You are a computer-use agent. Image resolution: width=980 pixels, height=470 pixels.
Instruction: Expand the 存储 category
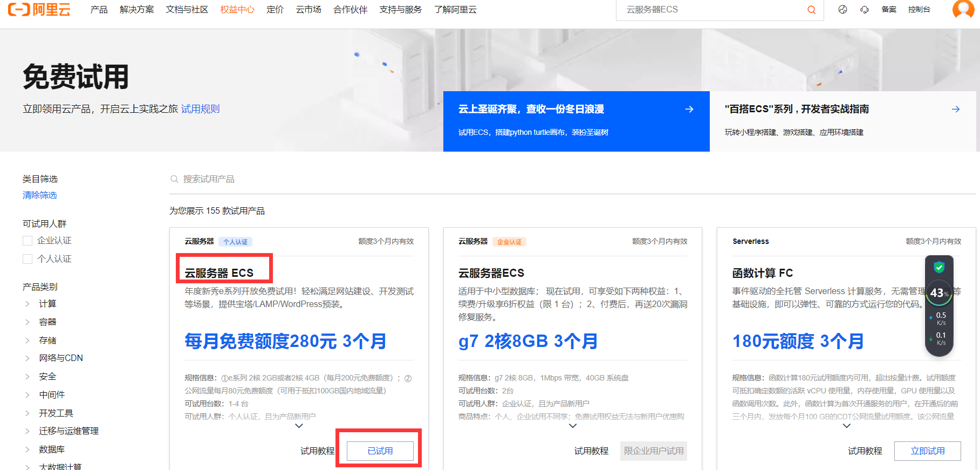coord(28,340)
